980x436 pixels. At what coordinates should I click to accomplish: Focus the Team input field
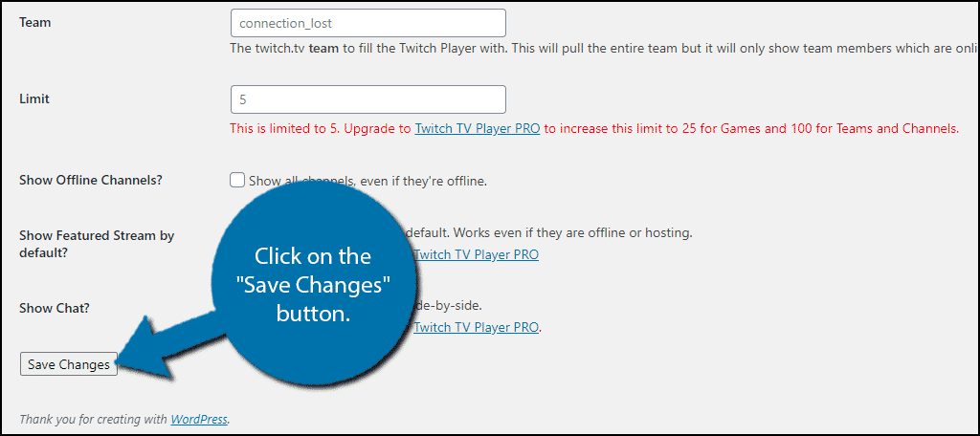pos(368,23)
